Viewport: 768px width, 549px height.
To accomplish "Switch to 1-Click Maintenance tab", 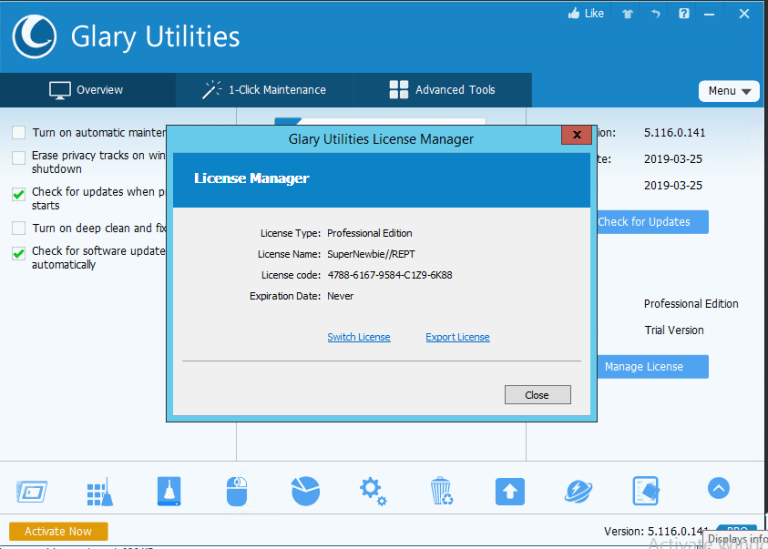I will (x=264, y=90).
